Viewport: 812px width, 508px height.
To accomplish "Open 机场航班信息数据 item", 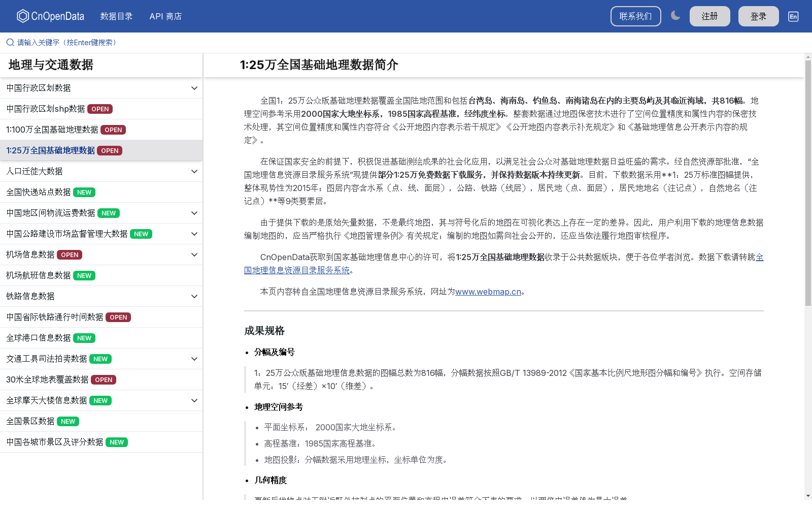I will pyautogui.click(x=101, y=275).
